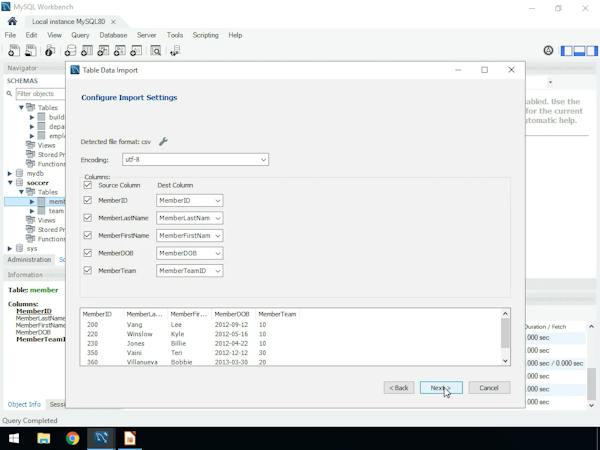The image size is (600, 450).
Task: Expand the team table node
Action: click(32, 211)
